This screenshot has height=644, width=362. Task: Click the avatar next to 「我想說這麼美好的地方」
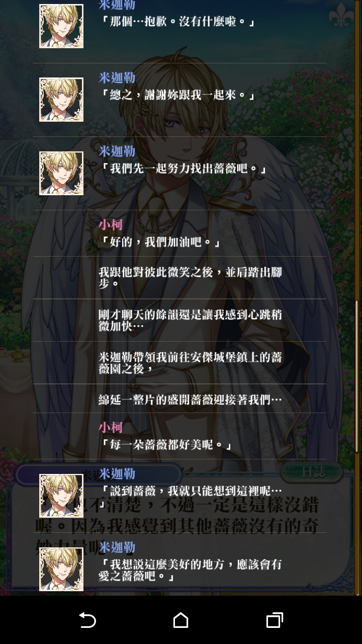[61, 569]
